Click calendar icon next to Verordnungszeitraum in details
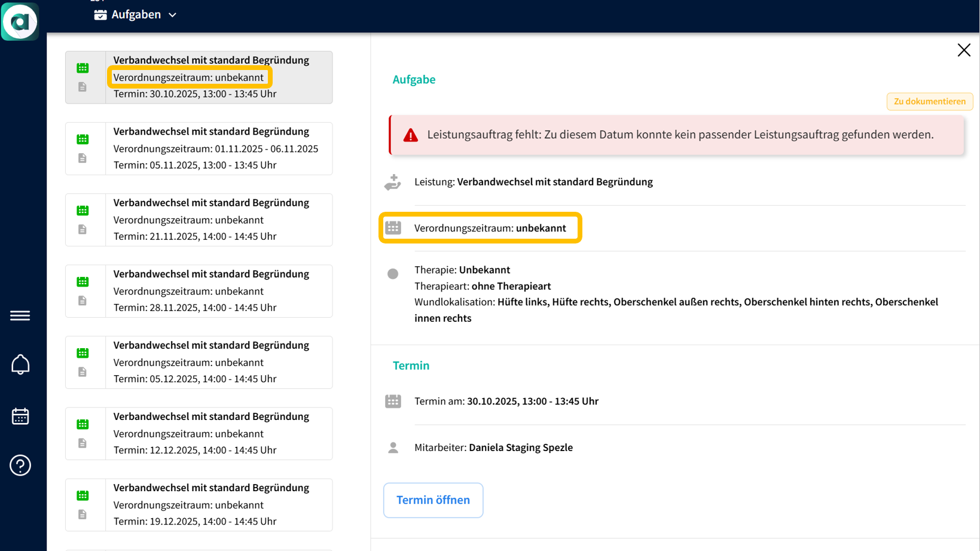 393,228
